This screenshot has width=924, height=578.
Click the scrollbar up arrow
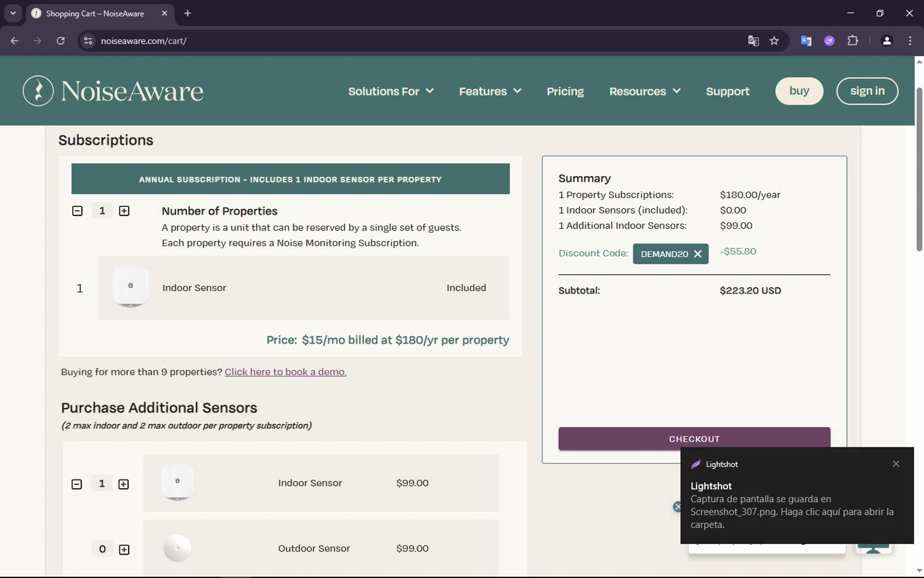919,61
